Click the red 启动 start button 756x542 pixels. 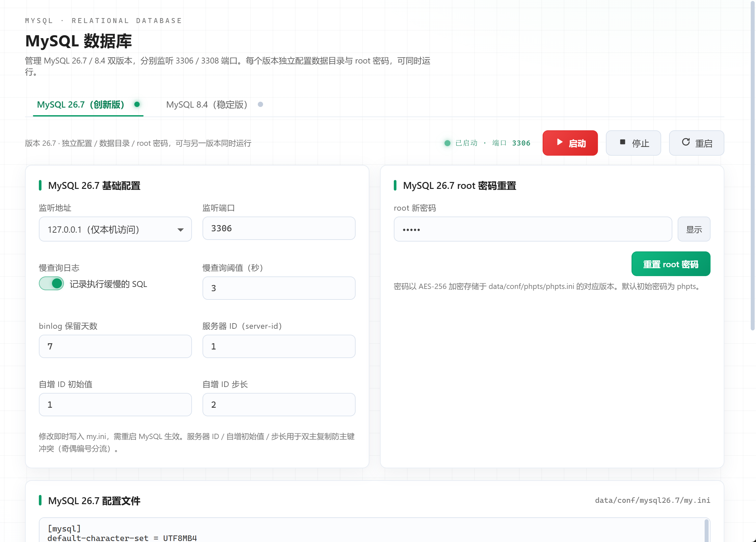click(x=570, y=143)
